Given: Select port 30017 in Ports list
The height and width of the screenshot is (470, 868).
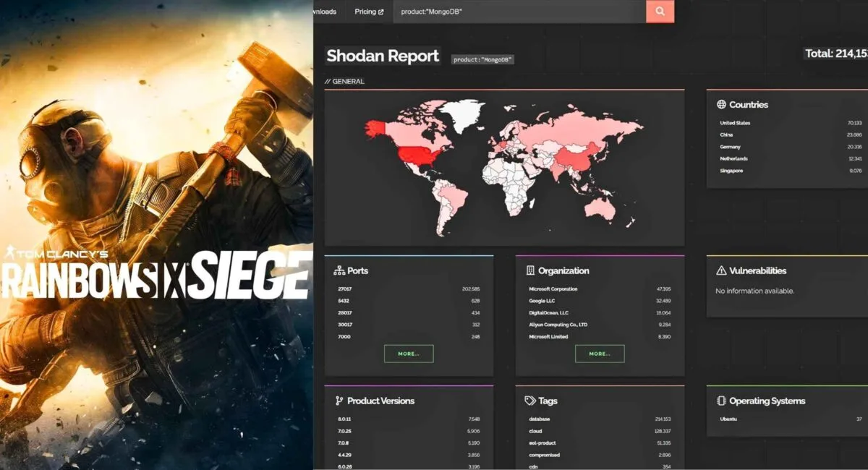Looking at the screenshot, I should click(409, 325).
